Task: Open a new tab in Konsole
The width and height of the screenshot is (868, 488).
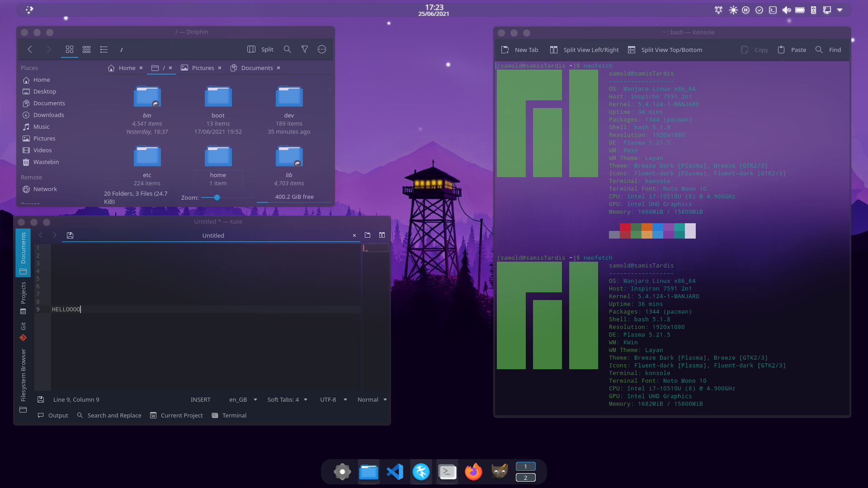Action: 519,50
